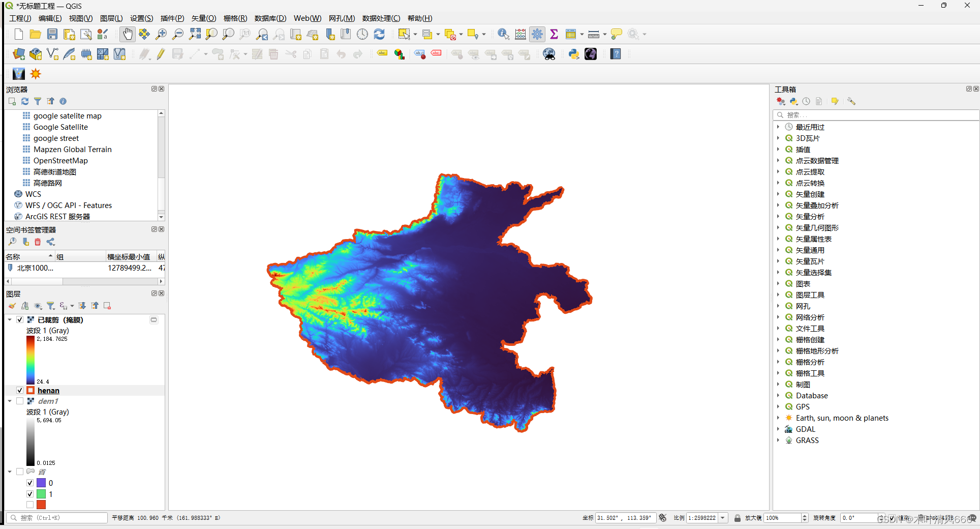The image size is (980, 529).
Task: Open statistical summary sigma icon
Action: tap(554, 34)
